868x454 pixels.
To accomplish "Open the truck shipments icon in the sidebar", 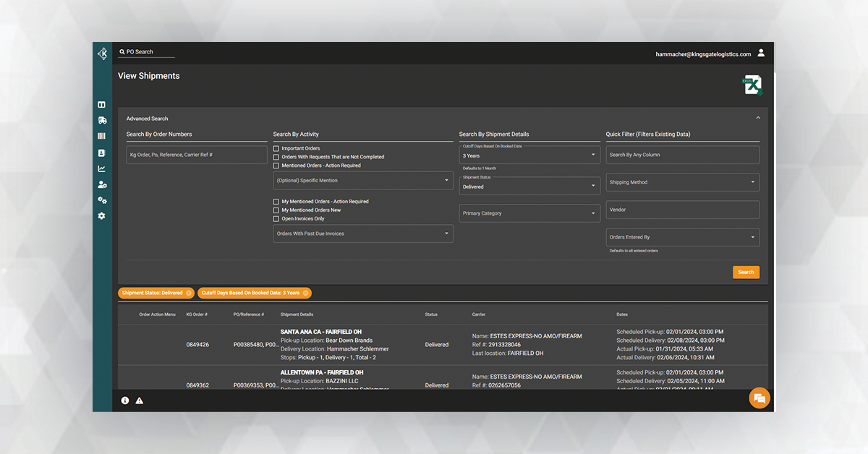I will tap(102, 121).
